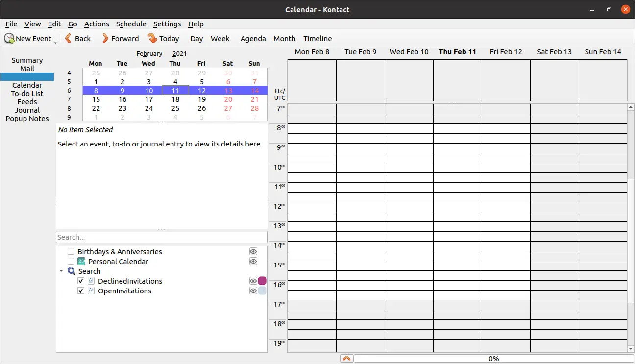Open the Settings menu
This screenshot has height=364, width=635.
[167, 24]
